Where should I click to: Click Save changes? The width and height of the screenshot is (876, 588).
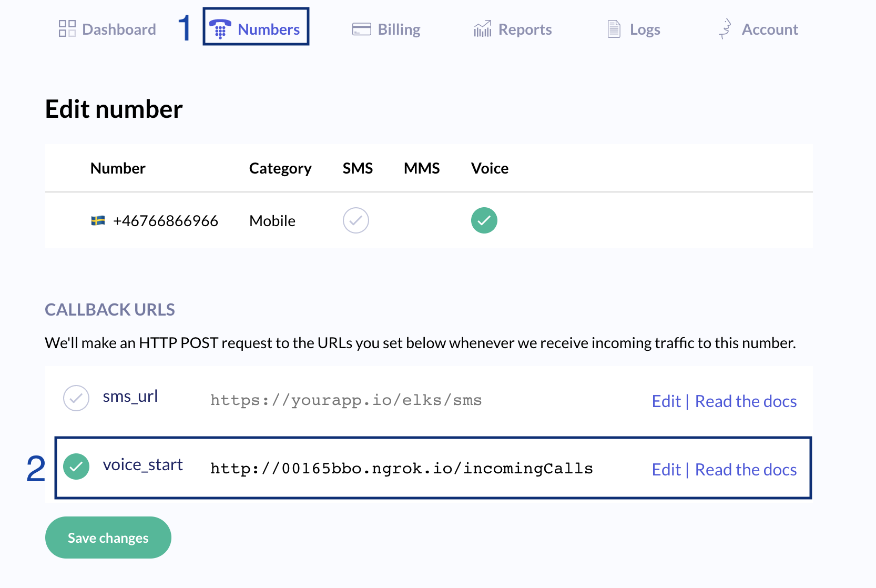[x=108, y=537]
